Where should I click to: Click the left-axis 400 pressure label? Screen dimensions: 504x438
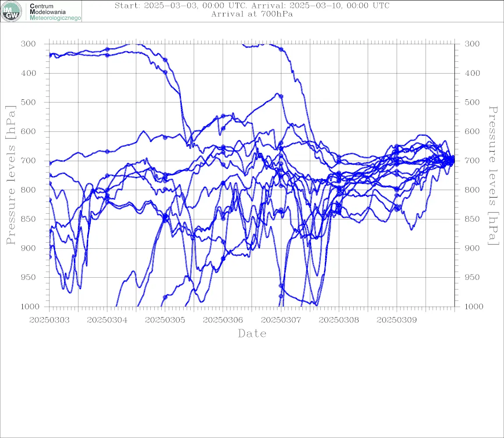pyautogui.click(x=28, y=73)
